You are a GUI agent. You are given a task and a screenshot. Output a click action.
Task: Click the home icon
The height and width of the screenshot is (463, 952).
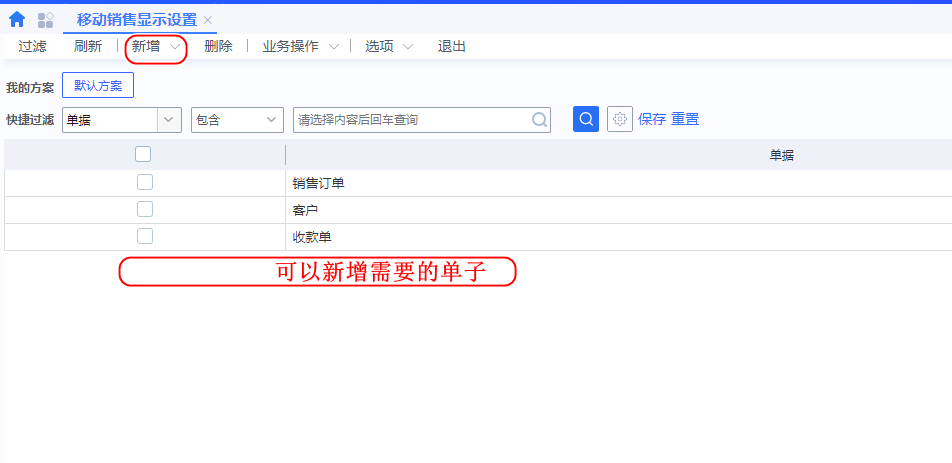tap(17, 19)
